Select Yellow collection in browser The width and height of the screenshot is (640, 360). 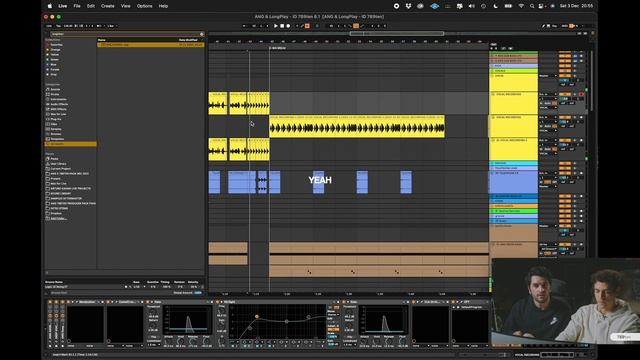click(55, 55)
